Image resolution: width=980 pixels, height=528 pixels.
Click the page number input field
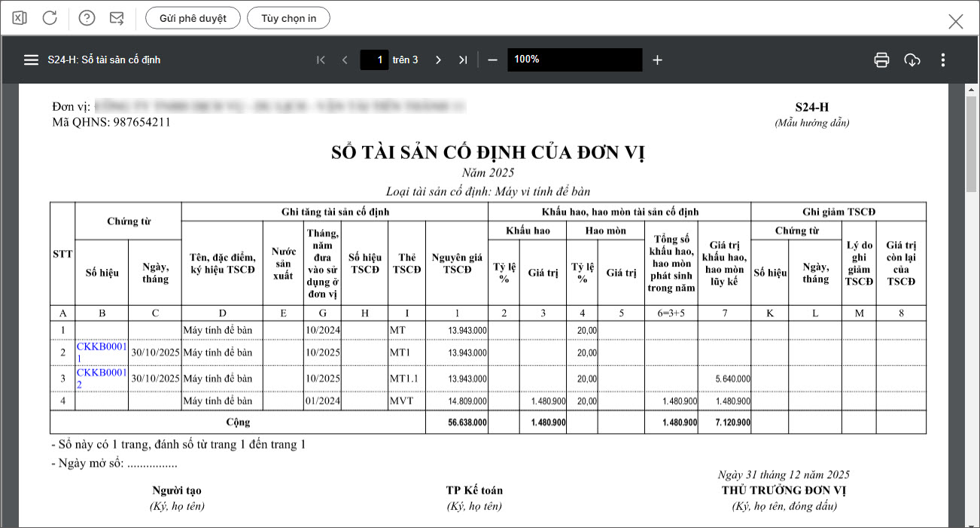coord(374,60)
